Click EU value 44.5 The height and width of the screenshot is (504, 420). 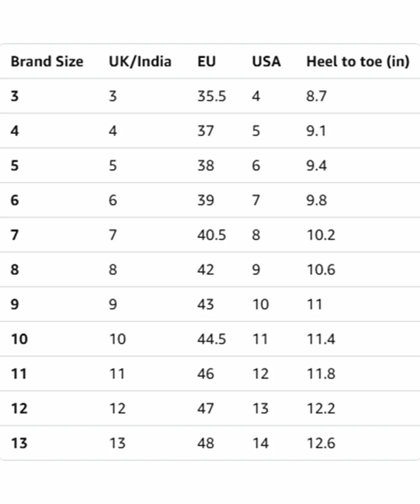coord(211,339)
